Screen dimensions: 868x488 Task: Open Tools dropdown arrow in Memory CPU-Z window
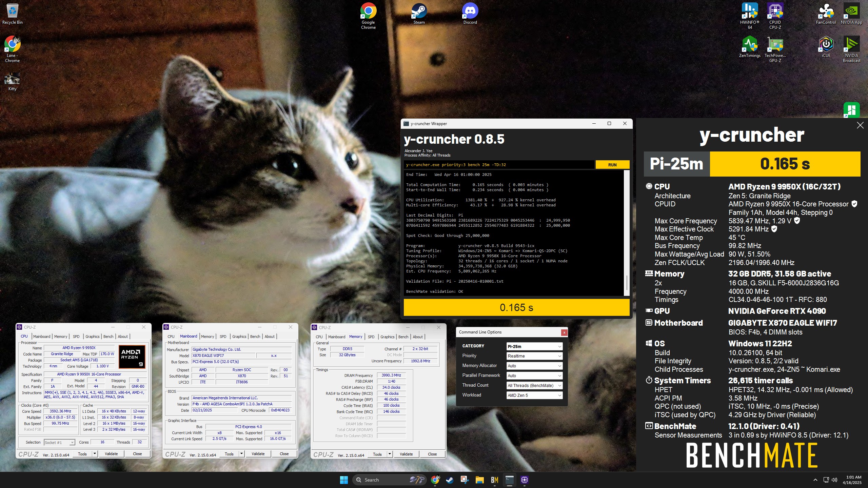pyautogui.click(x=390, y=454)
